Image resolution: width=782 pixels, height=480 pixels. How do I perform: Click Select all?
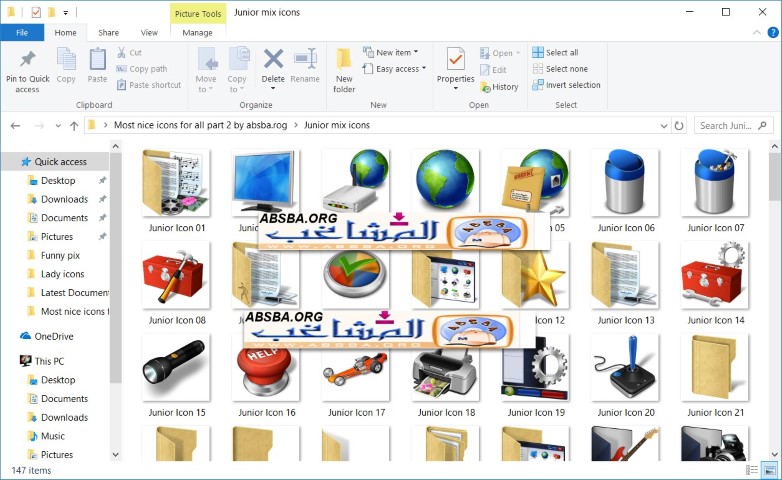click(555, 52)
